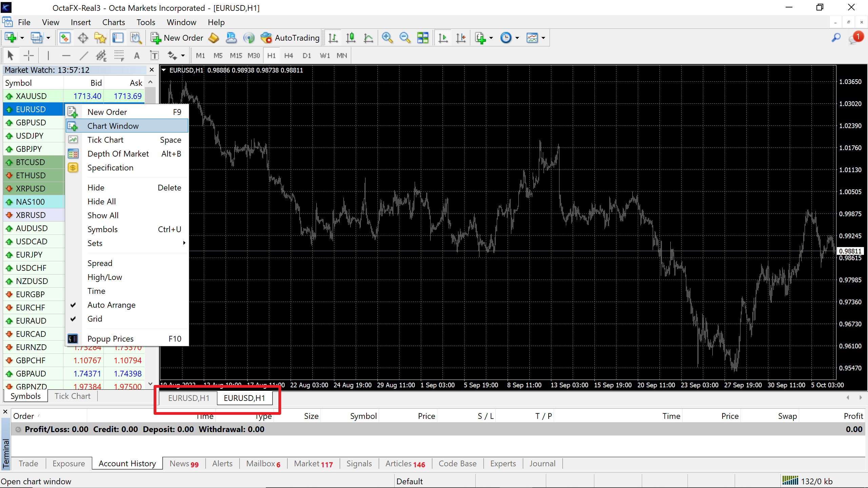Uncheck Auto Arrange in the context menu
The height and width of the screenshot is (488, 868).
pos(111,305)
